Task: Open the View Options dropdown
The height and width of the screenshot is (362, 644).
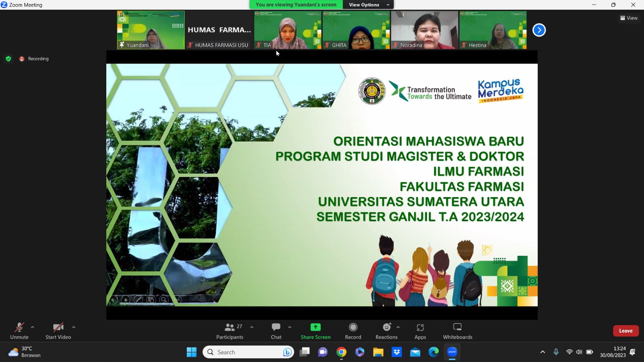Action: click(x=368, y=5)
